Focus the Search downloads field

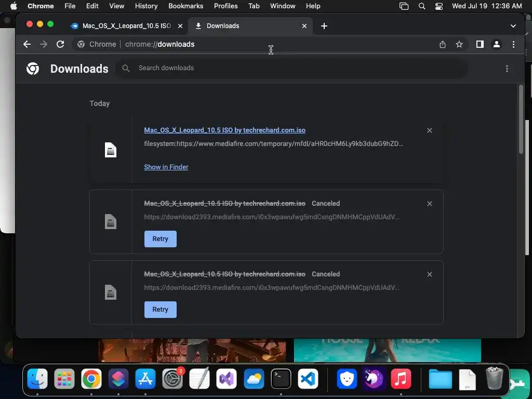coord(292,68)
